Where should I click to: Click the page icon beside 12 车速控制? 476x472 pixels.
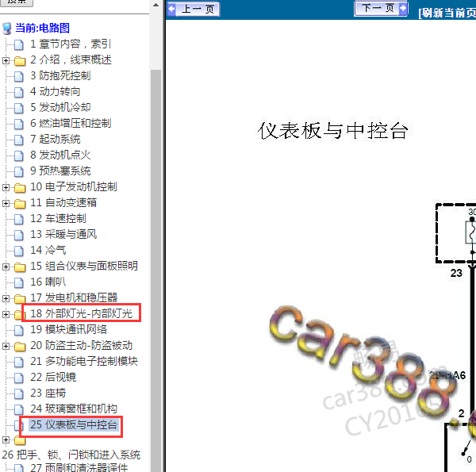19,219
